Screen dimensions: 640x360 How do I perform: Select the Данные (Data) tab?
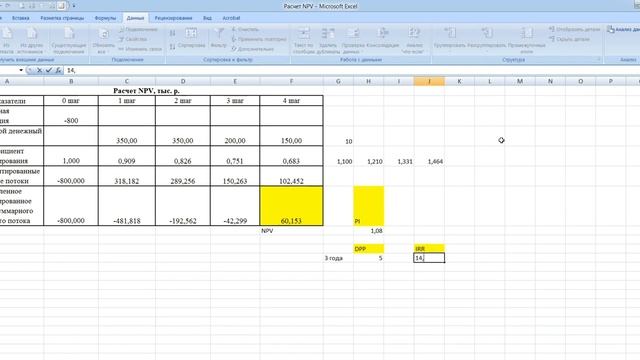pos(135,18)
